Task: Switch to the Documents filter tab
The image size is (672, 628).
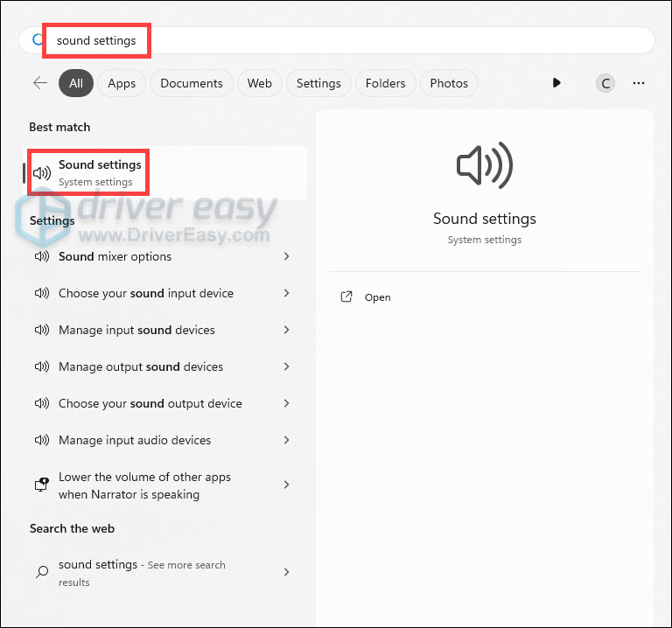Action: click(x=191, y=83)
